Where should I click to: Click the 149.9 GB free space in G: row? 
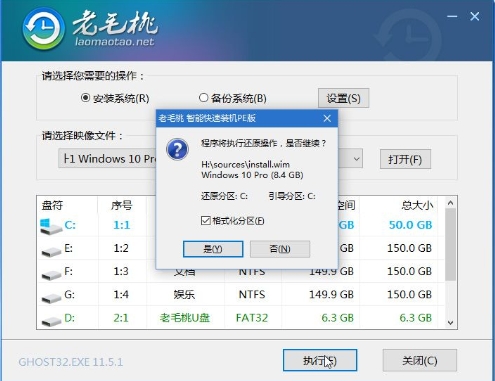[x=331, y=294]
